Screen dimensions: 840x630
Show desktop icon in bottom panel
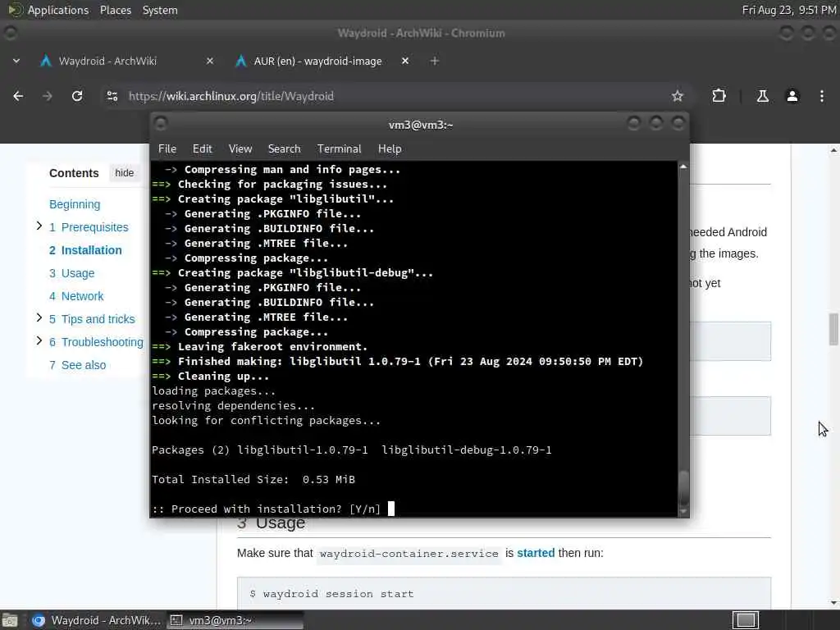pos(10,620)
